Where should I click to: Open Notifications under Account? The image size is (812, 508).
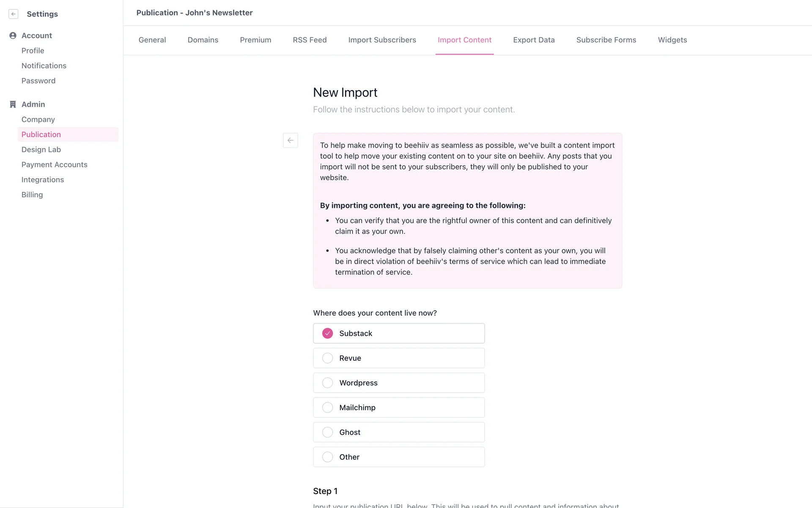tap(44, 66)
